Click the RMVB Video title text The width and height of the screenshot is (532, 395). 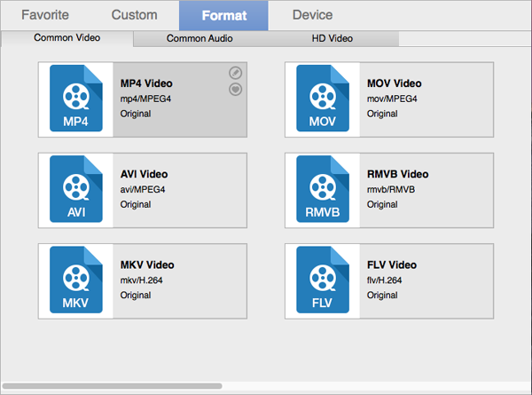pos(397,174)
